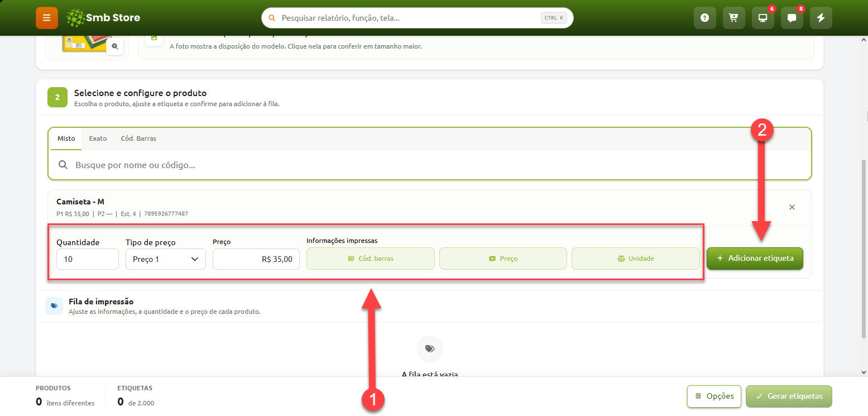Toggle Preço printed information
The height and width of the screenshot is (416, 868).
pos(503,259)
